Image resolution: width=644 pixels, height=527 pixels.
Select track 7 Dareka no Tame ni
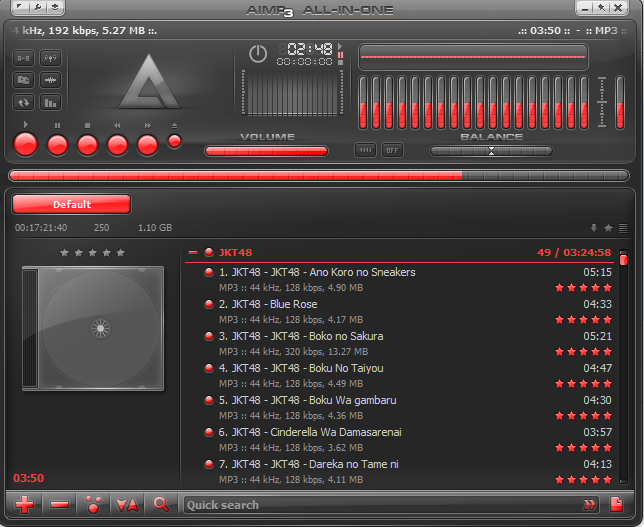pyautogui.click(x=399, y=472)
